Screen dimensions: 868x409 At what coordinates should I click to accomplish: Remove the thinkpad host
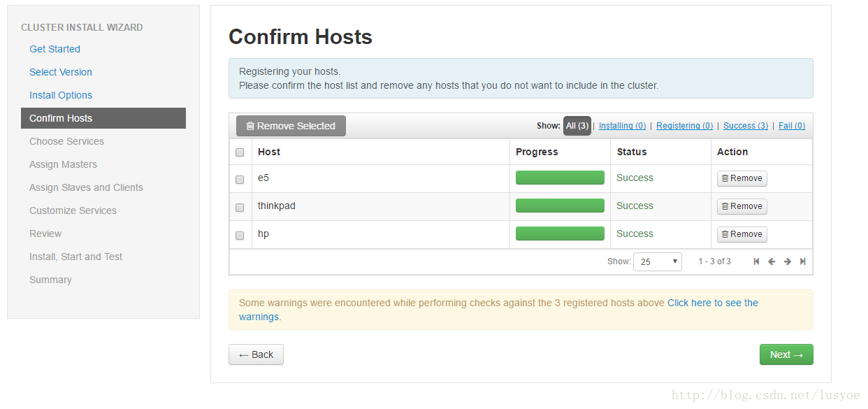click(x=742, y=206)
